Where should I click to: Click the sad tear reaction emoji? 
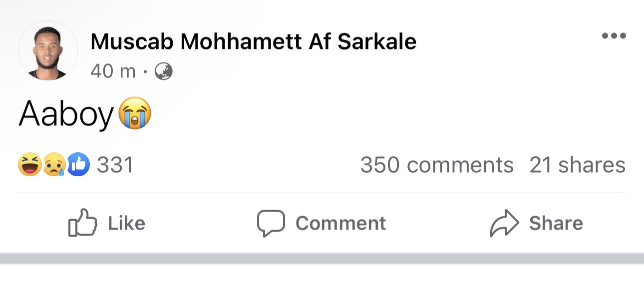[x=54, y=165]
